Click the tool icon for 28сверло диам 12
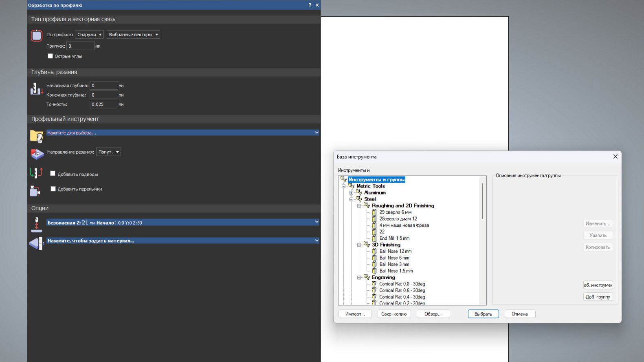 click(374, 219)
